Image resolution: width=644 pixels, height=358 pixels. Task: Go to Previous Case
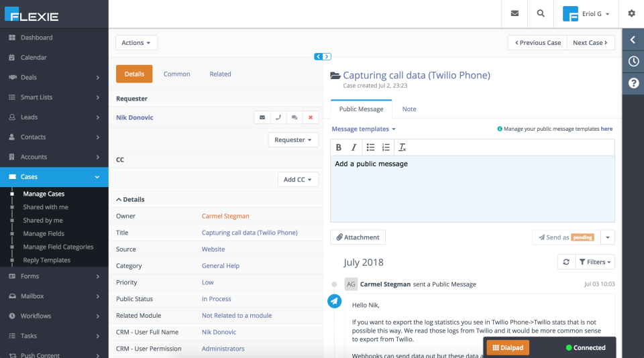tap(537, 43)
